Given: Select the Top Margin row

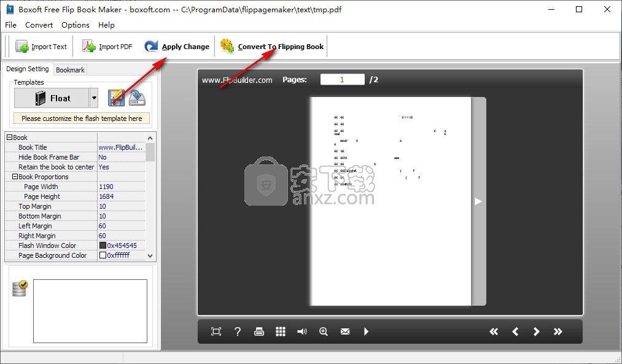Looking at the screenshot, I should 75,206.
